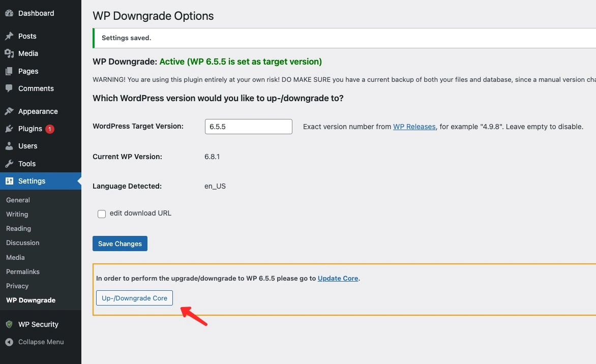Click the Collapse Menu arrow icon
Screen dimensions: 596x364
tap(9, 342)
